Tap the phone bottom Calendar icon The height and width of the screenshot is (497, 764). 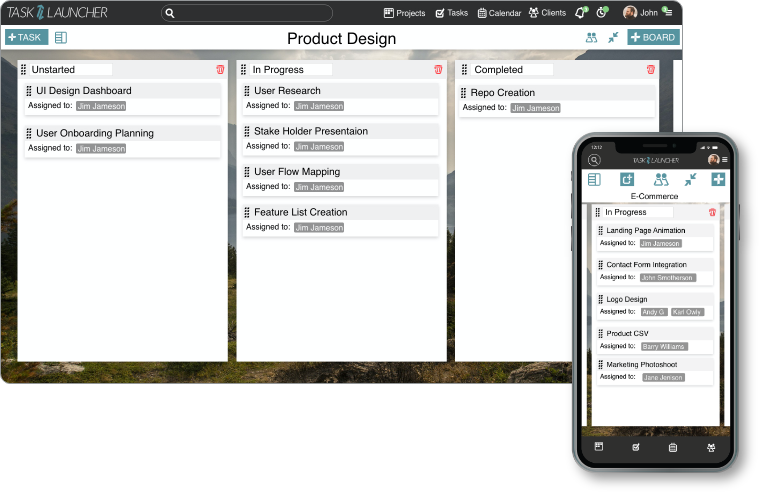tap(673, 447)
